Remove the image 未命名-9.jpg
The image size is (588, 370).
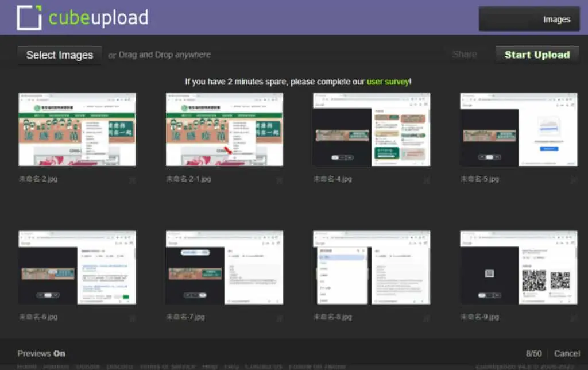(x=574, y=318)
